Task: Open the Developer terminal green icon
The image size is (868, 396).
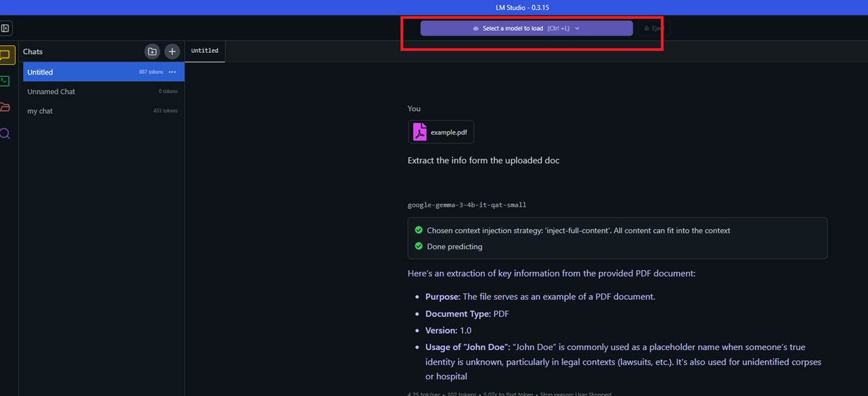Action: pyautogui.click(x=5, y=81)
